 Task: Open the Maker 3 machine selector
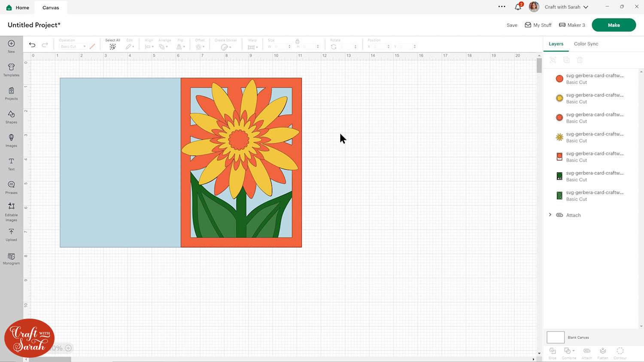point(572,25)
